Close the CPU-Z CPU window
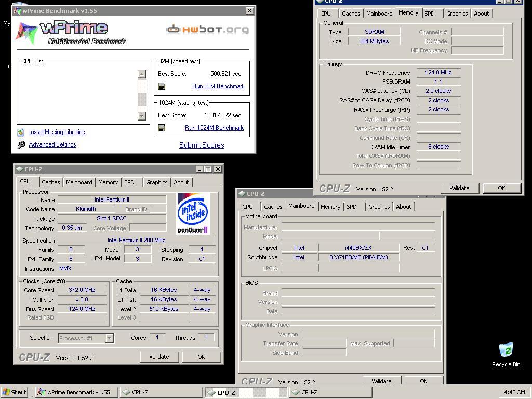 tap(218, 169)
